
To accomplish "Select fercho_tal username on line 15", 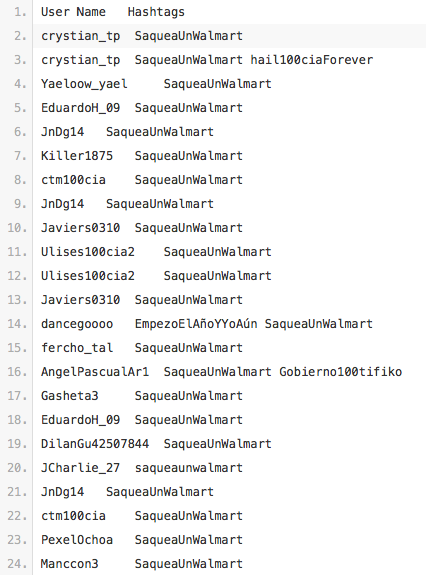I will click(x=77, y=348).
